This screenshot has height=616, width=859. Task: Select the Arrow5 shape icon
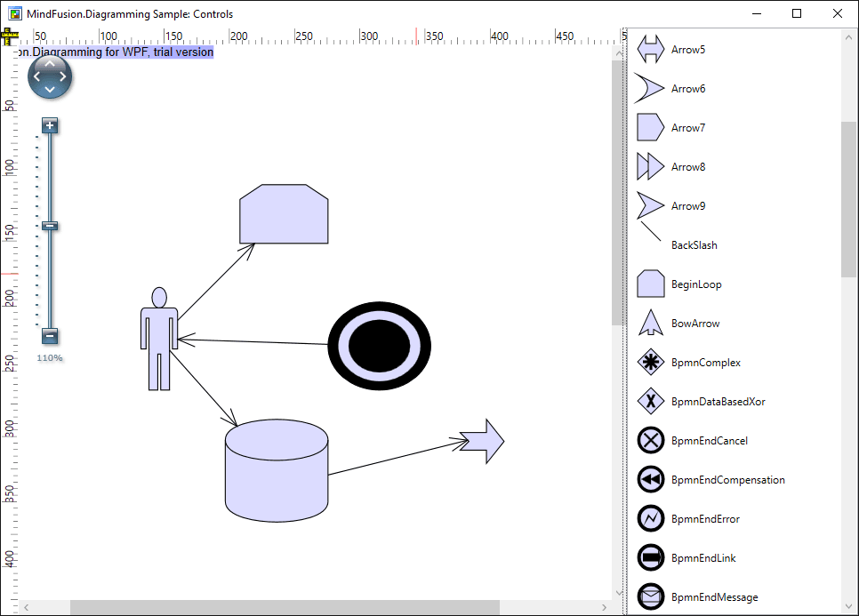650,49
